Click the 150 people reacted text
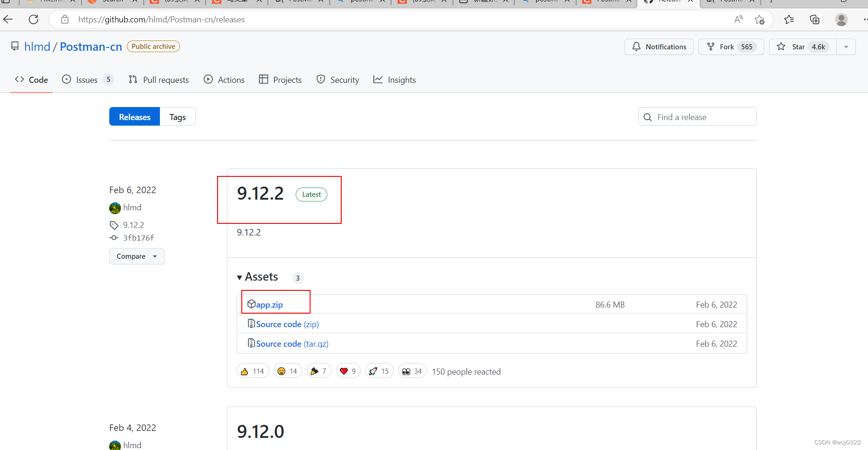This screenshot has width=868, height=450. click(x=466, y=372)
